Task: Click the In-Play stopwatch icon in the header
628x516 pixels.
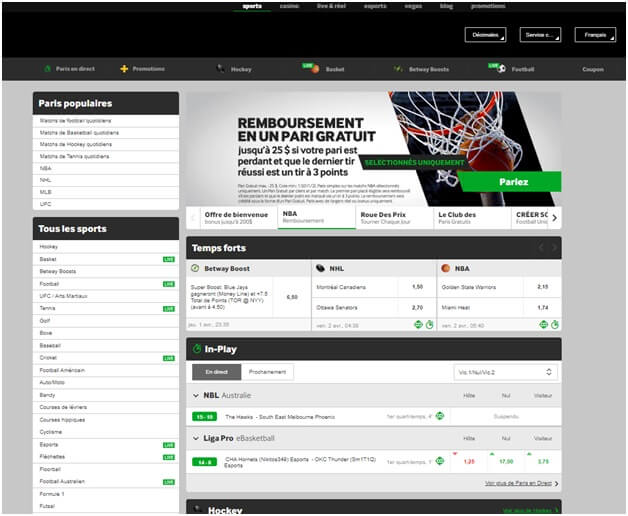Action: pos(197,349)
